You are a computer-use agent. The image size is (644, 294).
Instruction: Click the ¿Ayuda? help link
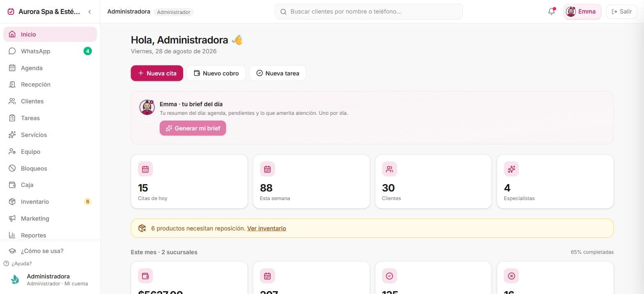(x=18, y=264)
